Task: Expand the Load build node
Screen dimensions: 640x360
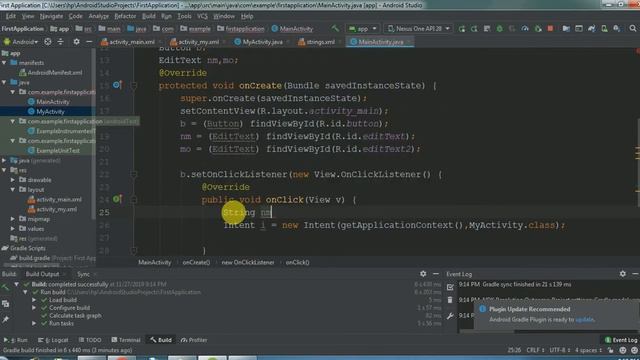Action: tap(34, 300)
